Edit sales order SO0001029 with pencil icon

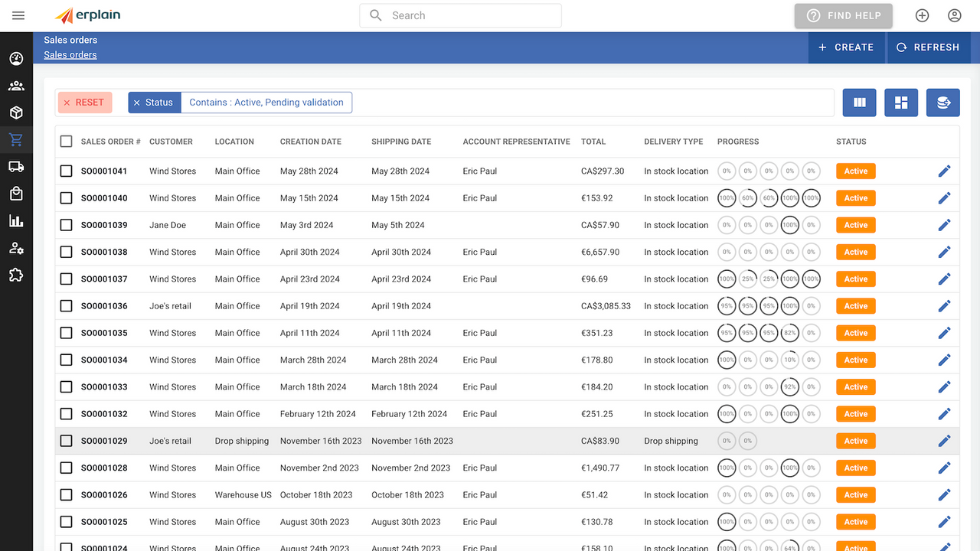[x=944, y=441]
